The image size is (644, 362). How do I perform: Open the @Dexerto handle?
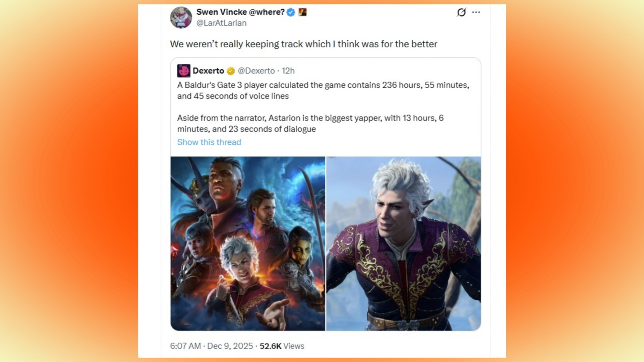[256, 71]
